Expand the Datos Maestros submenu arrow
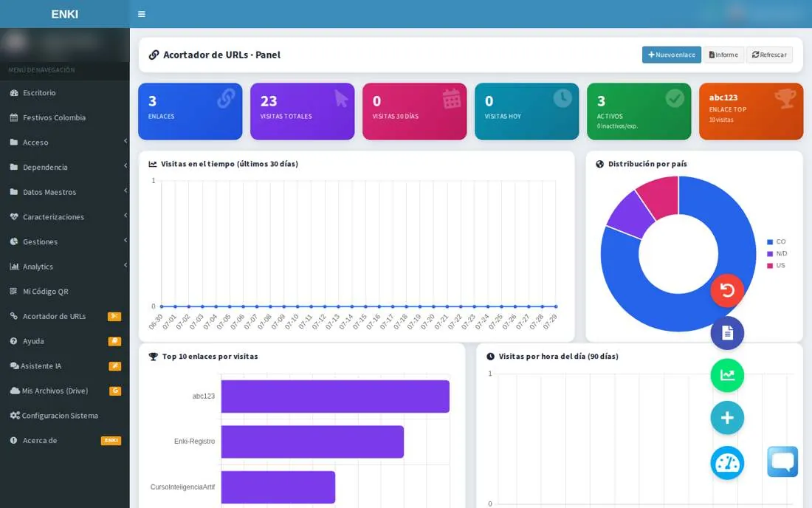Viewport: 812px width, 508px height. point(125,190)
